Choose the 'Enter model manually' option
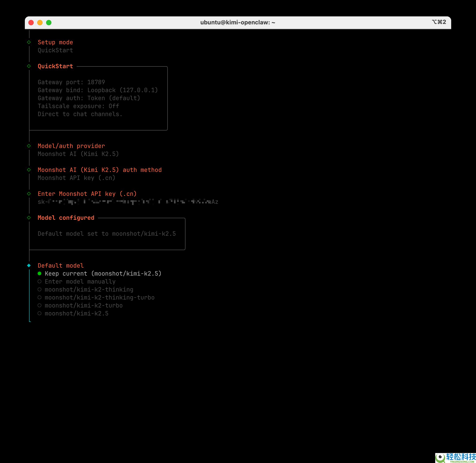This screenshot has width=476, height=463. (77, 282)
